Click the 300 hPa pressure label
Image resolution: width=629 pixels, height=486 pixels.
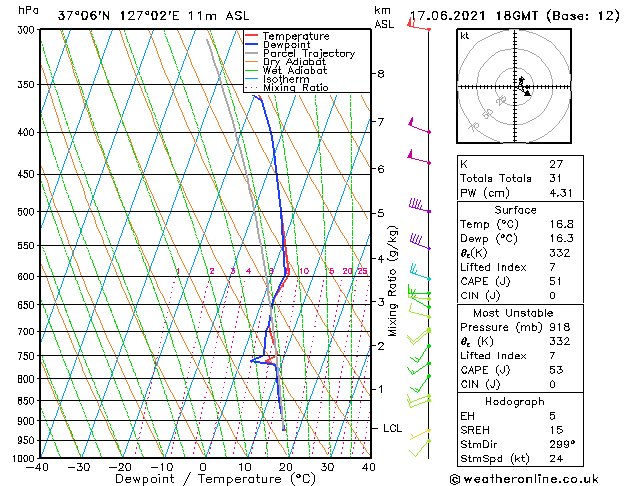(28, 30)
